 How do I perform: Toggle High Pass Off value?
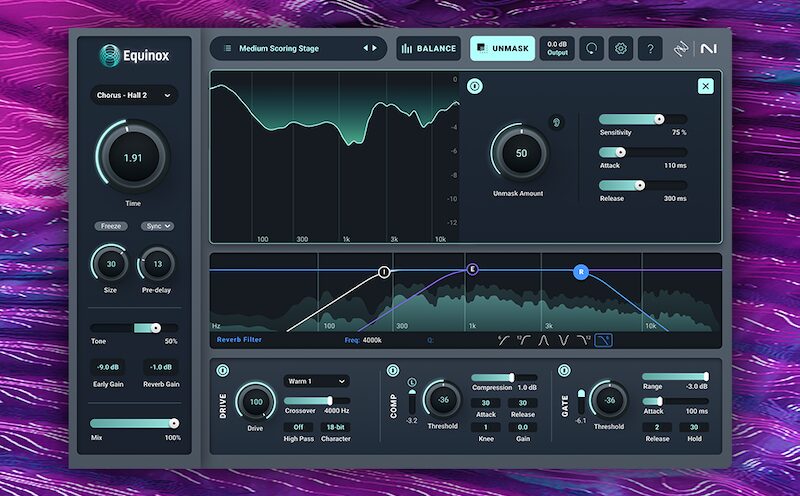point(298,427)
